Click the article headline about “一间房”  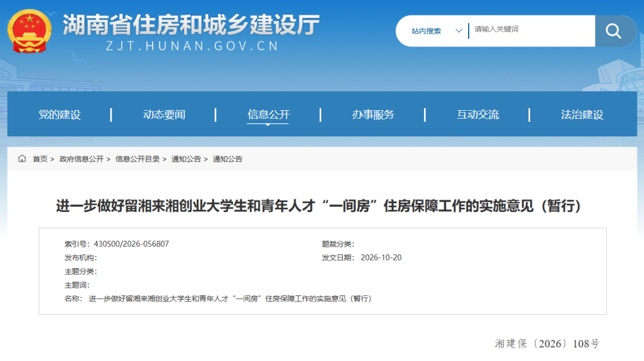point(318,206)
